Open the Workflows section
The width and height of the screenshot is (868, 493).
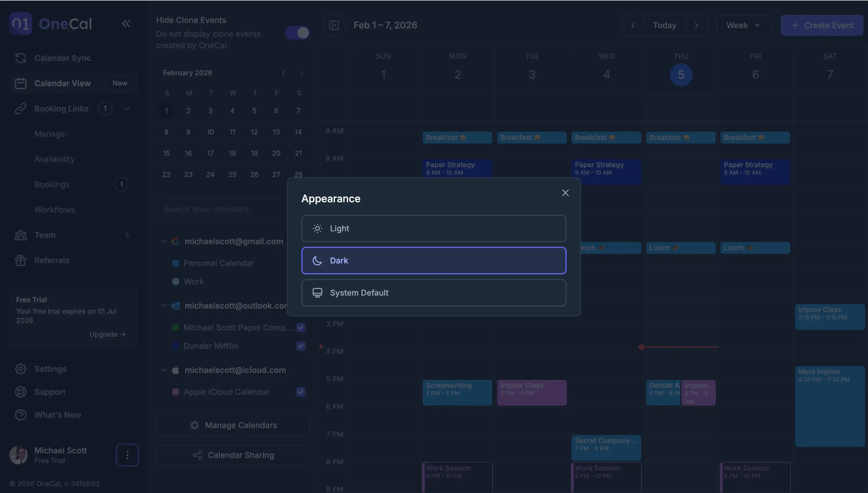[x=55, y=210]
